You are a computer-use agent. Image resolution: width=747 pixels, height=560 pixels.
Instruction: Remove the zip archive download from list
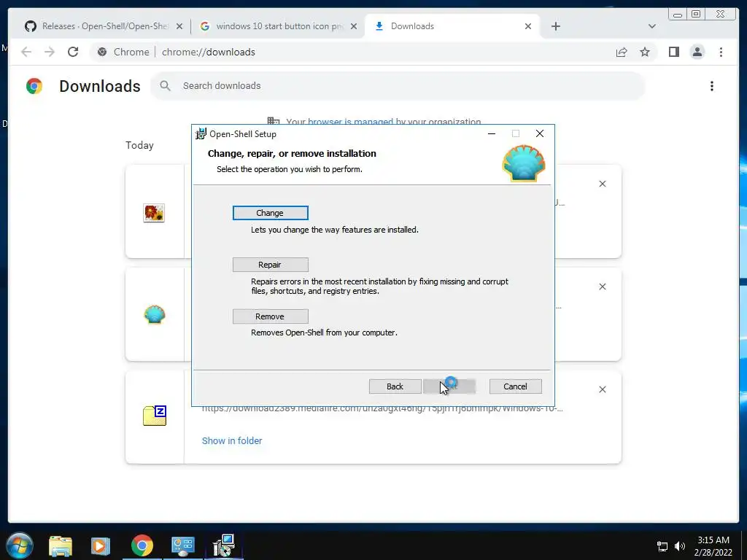pyautogui.click(x=602, y=389)
